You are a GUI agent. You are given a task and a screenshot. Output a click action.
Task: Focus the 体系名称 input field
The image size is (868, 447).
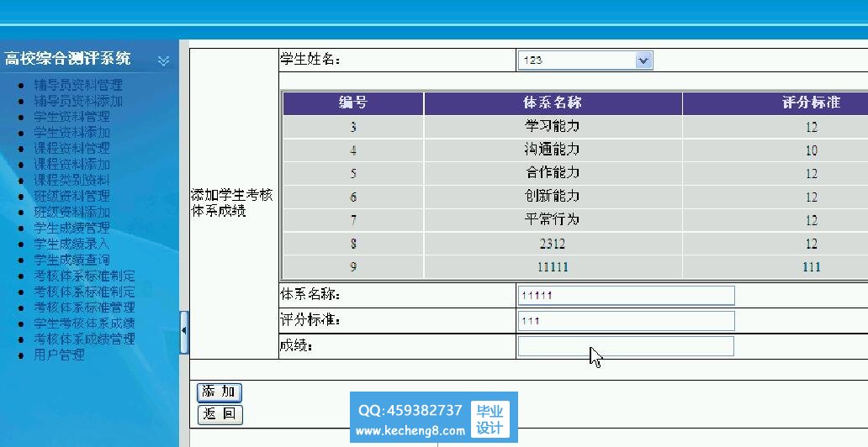click(626, 296)
